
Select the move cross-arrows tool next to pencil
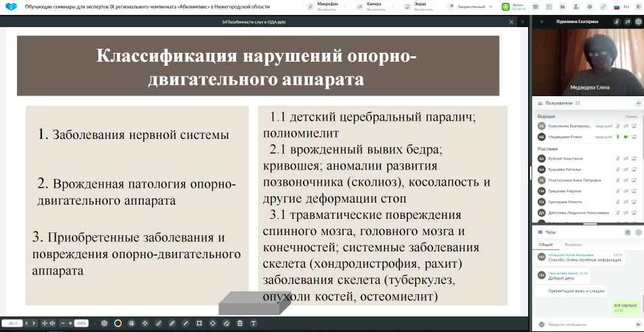pos(145,323)
